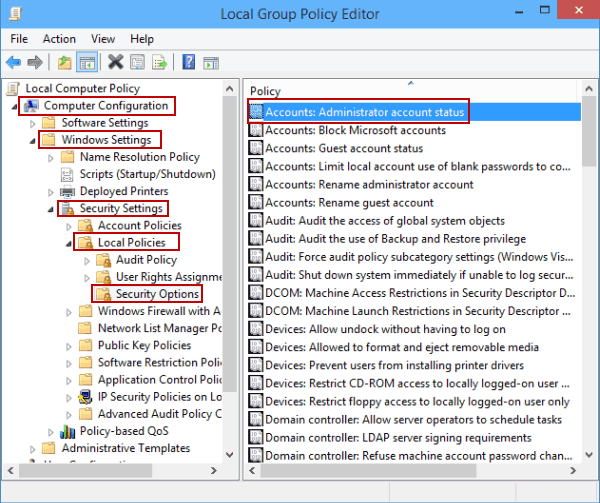600x503 pixels.
Task: Select Network List Manager Policies tree item
Action: [160, 328]
